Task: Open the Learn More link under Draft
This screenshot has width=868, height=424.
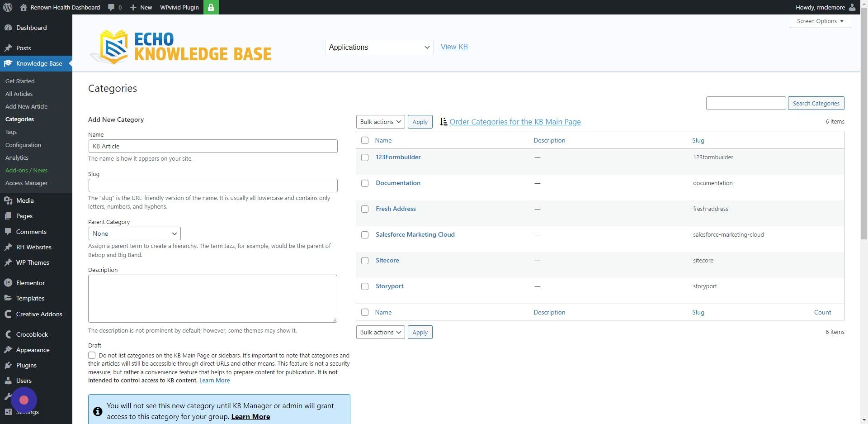Action: [x=214, y=381]
